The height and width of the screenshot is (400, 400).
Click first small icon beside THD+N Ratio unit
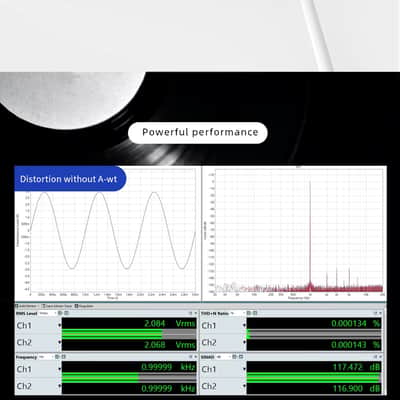tap(249, 313)
